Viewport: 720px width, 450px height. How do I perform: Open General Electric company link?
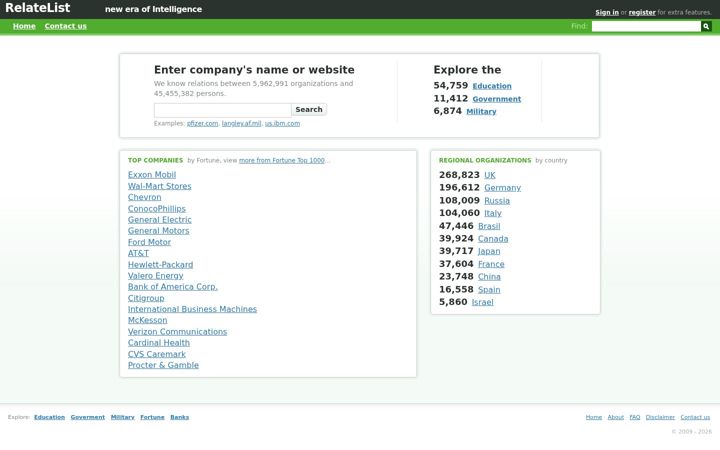pyautogui.click(x=160, y=220)
